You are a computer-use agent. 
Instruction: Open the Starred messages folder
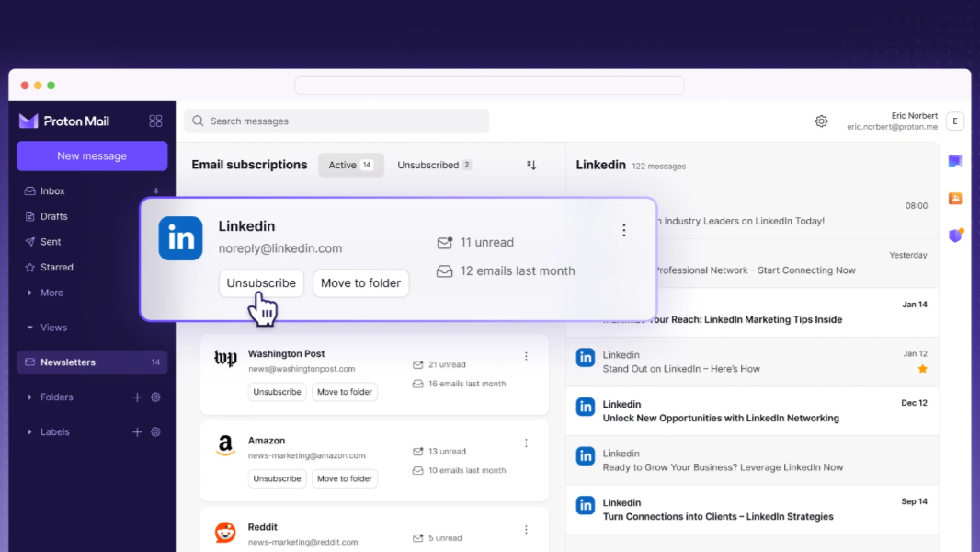click(x=55, y=267)
